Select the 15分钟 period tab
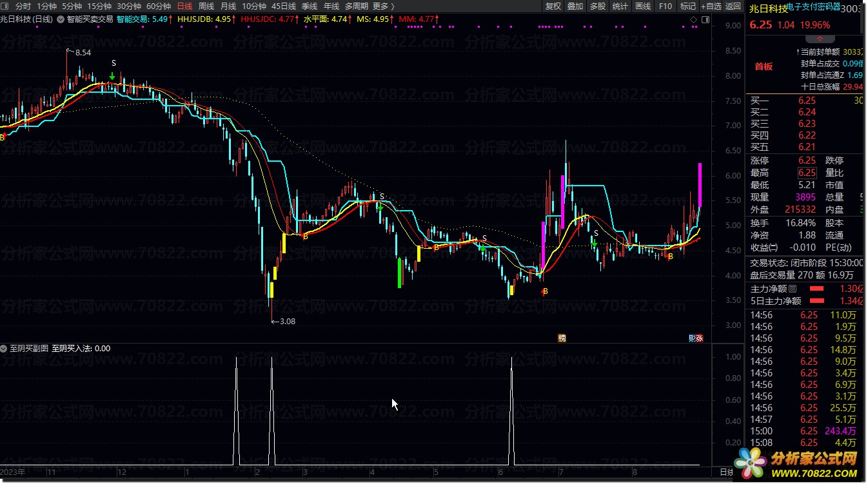The width and height of the screenshot is (868, 484). coord(99,6)
